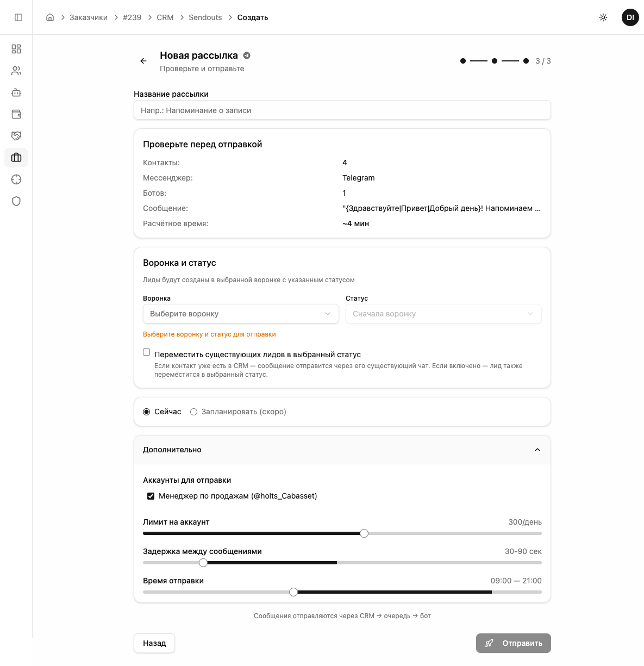Open the shield icon in sidebar
The width and height of the screenshot is (644, 666).
pyautogui.click(x=16, y=201)
